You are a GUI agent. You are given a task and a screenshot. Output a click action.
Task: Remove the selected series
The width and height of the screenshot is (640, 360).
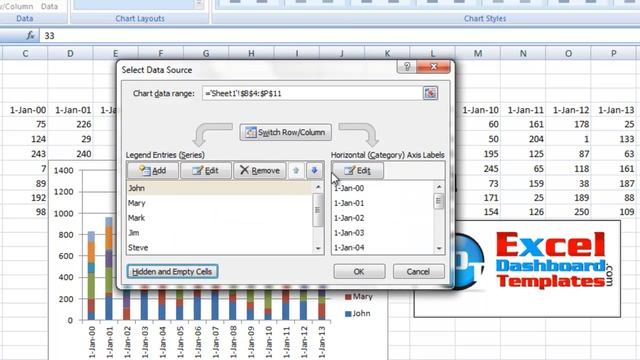[260, 171]
